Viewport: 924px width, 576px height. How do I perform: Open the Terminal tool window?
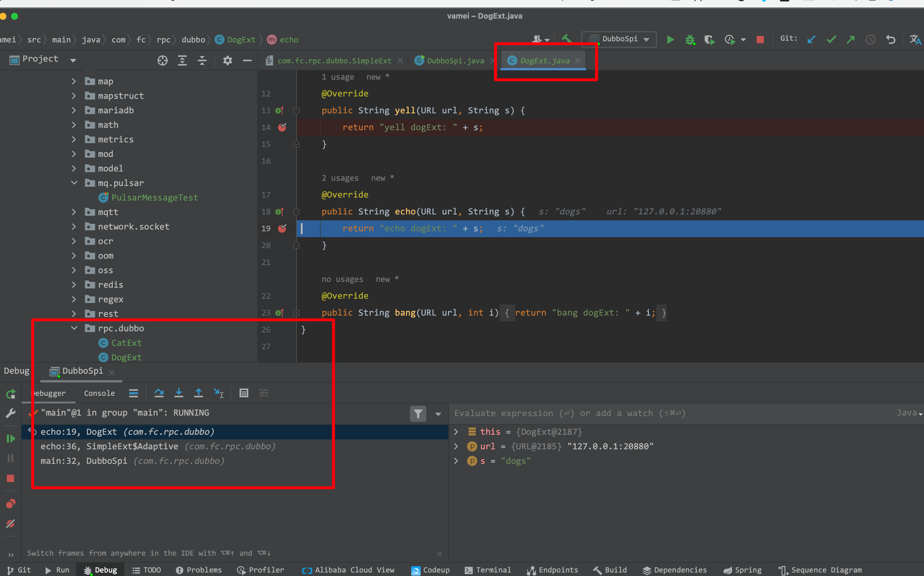(x=488, y=570)
